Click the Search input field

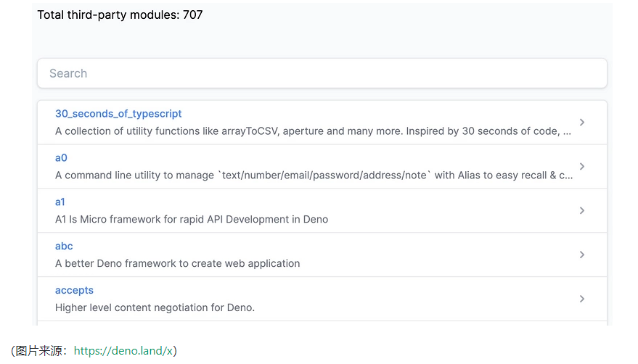tap(322, 73)
